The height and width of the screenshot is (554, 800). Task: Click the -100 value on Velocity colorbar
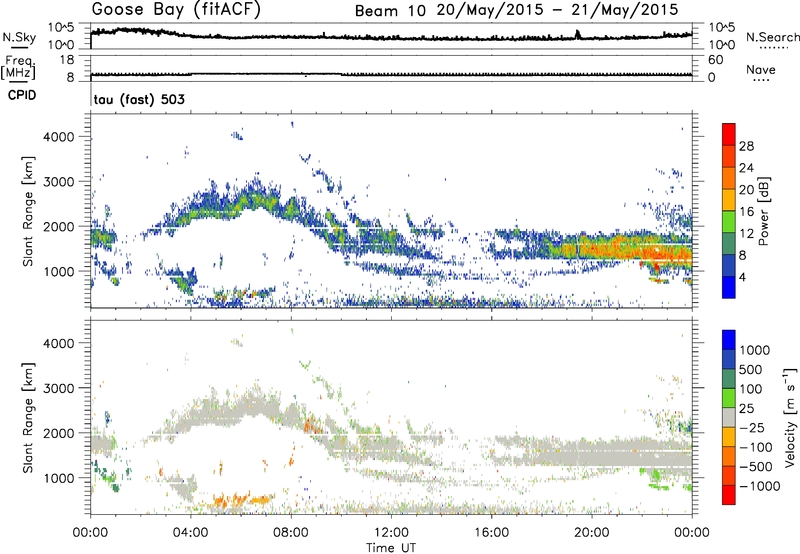(755, 447)
